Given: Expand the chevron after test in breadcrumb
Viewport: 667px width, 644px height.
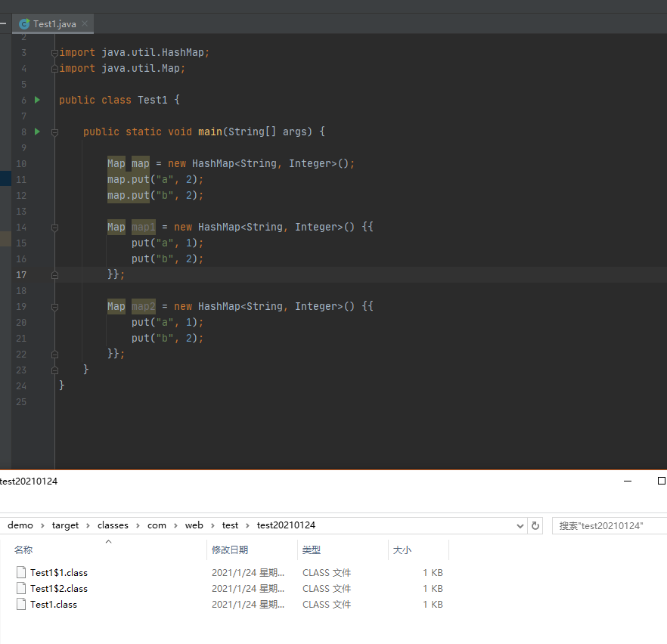Looking at the screenshot, I should coord(247,526).
